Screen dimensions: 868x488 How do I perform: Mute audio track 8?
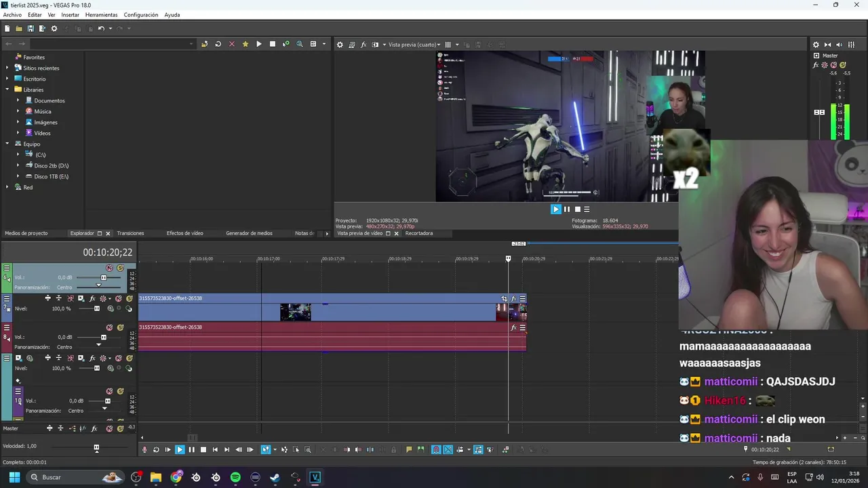tap(109, 327)
